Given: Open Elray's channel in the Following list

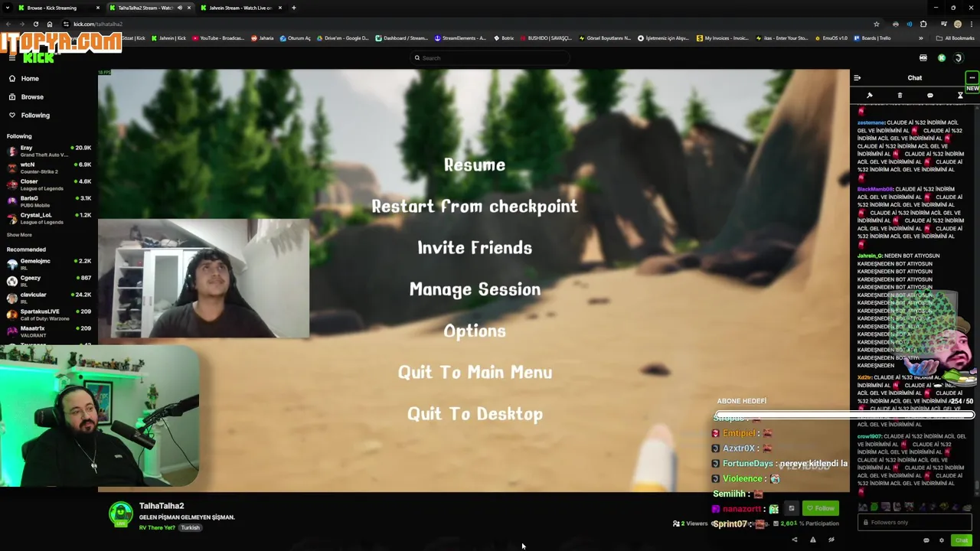Looking at the screenshot, I should [x=49, y=151].
